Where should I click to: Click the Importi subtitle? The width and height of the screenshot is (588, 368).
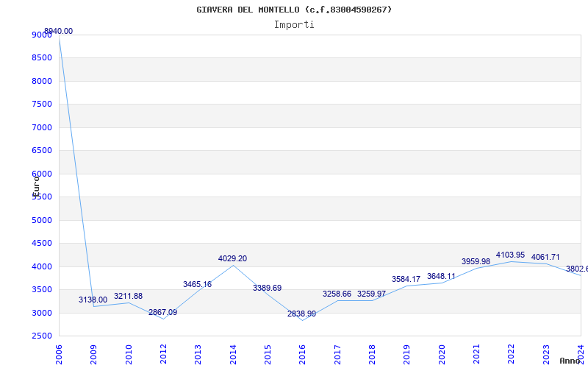294,25
